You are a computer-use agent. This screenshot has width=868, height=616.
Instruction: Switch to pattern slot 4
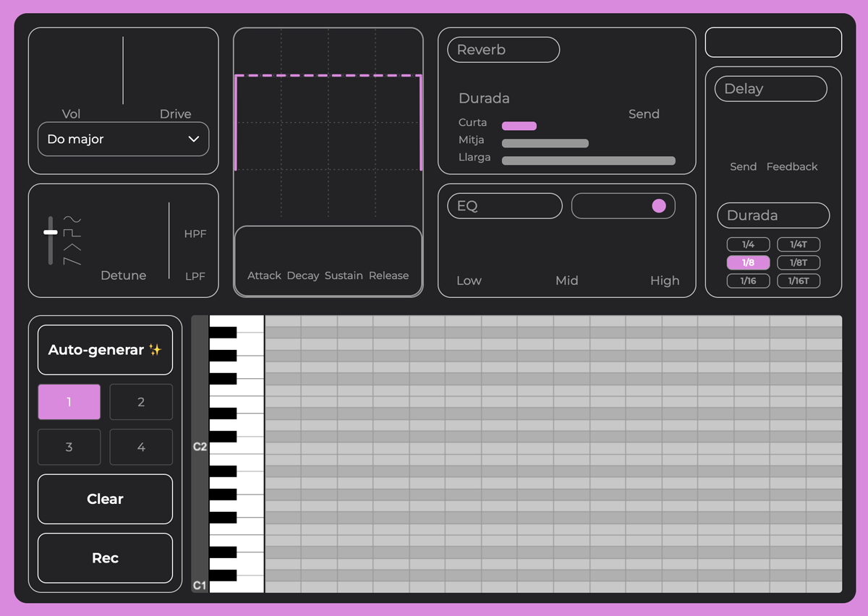pyautogui.click(x=141, y=448)
